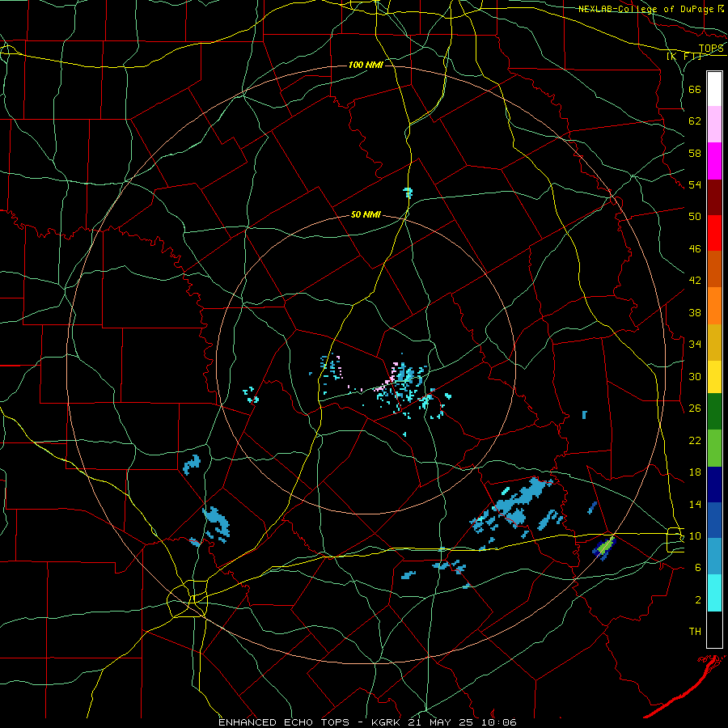This screenshot has height=728, width=728.
Task: Click legend value 14
Action: pyautogui.click(x=695, y=504)
